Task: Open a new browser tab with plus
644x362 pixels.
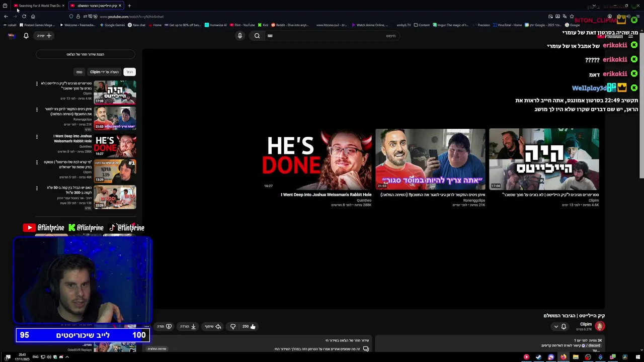Action: point(129,6)
